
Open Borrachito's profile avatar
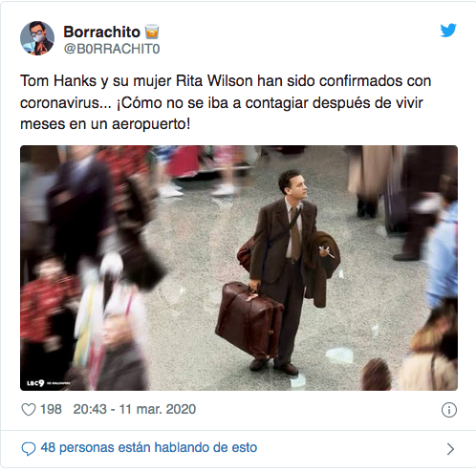(x=37, y=38)
